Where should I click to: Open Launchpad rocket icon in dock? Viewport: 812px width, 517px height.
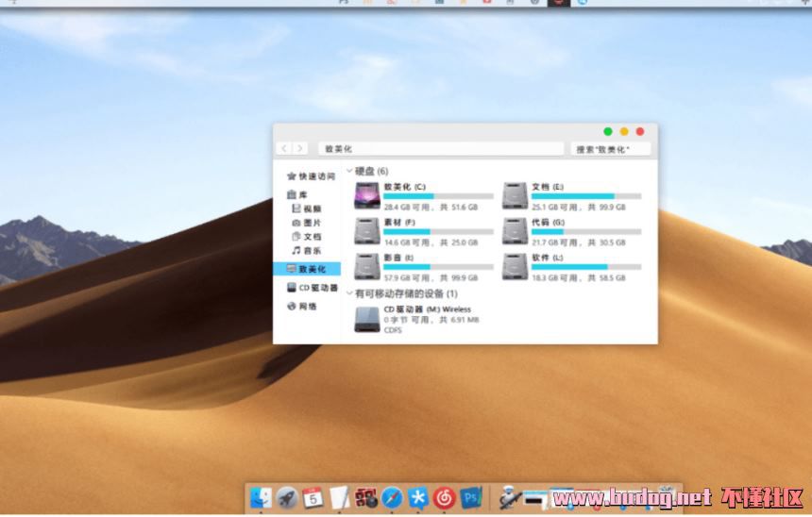pos(287,497)
